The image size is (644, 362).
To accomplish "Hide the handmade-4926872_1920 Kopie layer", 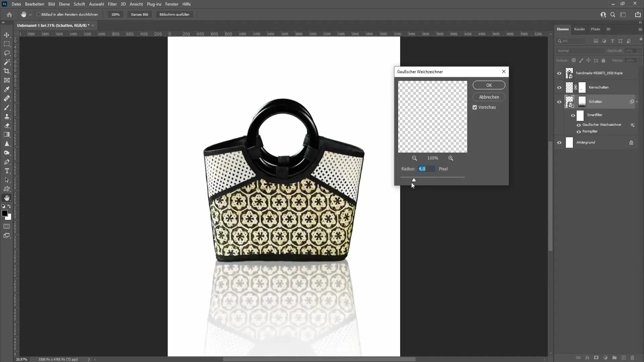I will click(559, 73).
